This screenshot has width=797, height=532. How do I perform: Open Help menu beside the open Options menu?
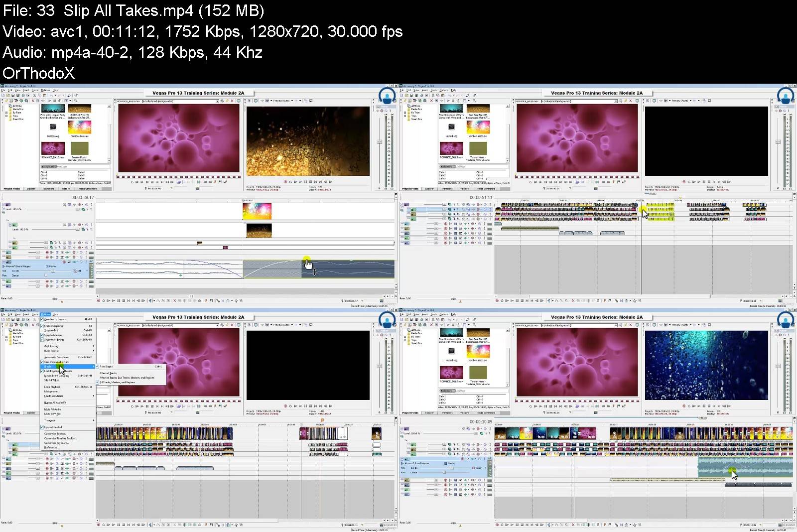(x=55, y=314)
